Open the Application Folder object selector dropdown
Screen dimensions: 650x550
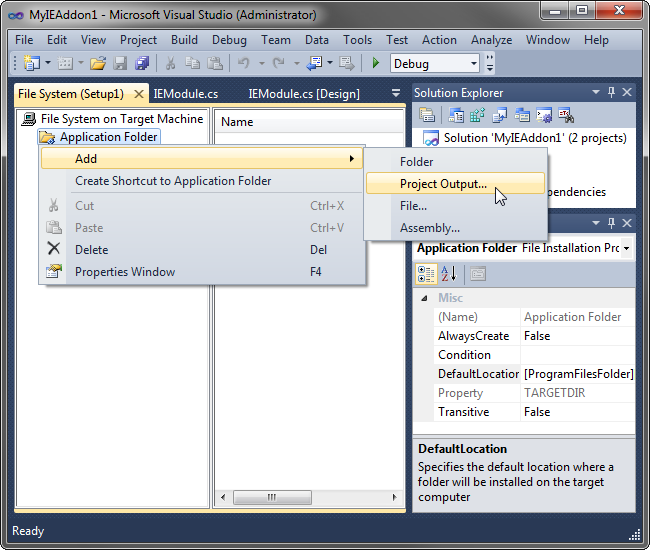click(626, 248)
